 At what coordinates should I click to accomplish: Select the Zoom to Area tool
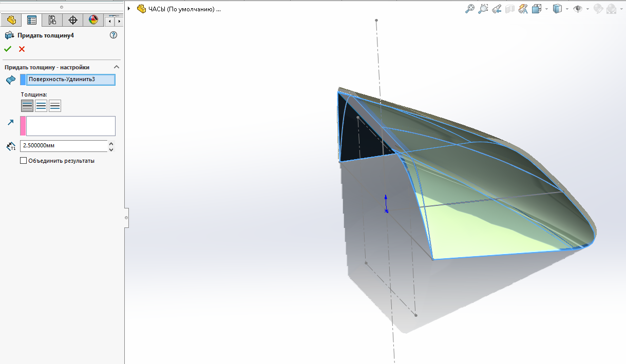483,9
